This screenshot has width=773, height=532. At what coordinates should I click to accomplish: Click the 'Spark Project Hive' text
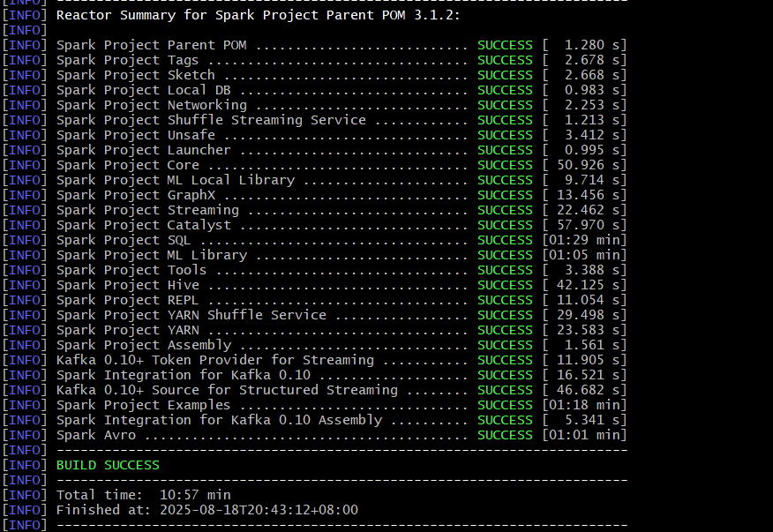tap(128, 285)
